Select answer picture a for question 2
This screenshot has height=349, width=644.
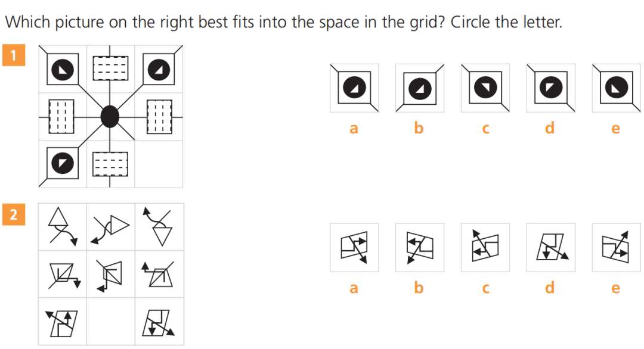click(x=354, y=248)
